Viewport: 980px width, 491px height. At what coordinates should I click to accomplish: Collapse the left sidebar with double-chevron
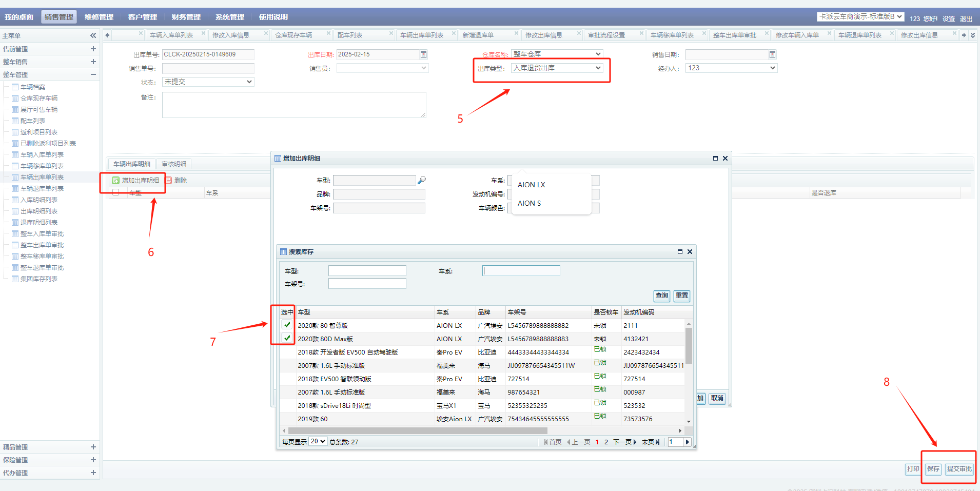point(93,35)
